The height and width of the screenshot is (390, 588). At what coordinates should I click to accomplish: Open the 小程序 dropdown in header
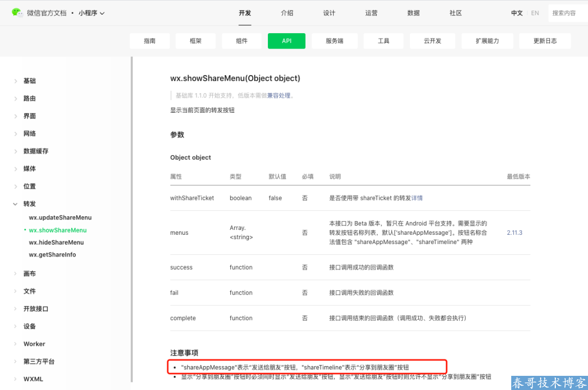point(91,13)
